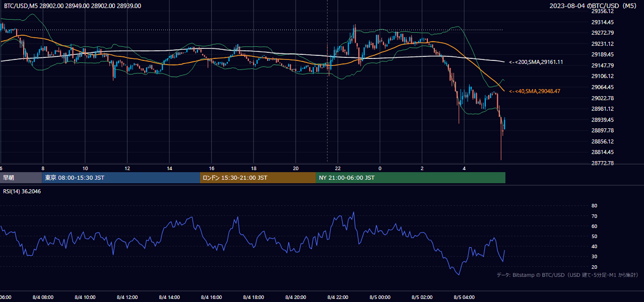Click hour tick 8 under price chart
644x302 pixels.
tap(43, 169)
